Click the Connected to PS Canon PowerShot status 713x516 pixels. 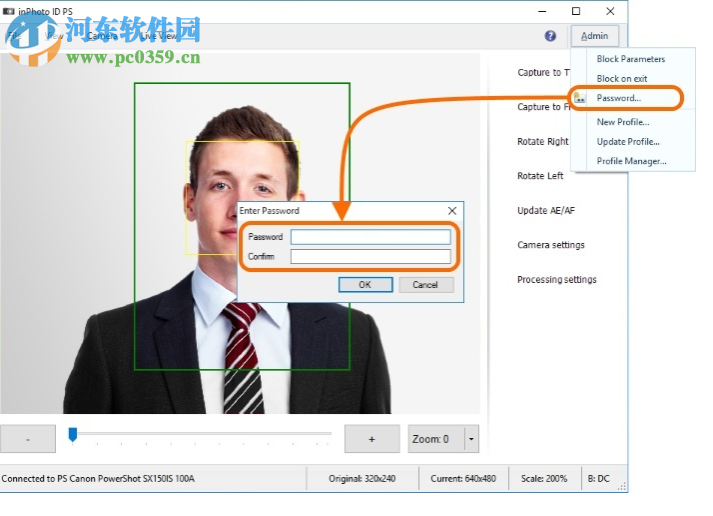click(x=98, y=479)
